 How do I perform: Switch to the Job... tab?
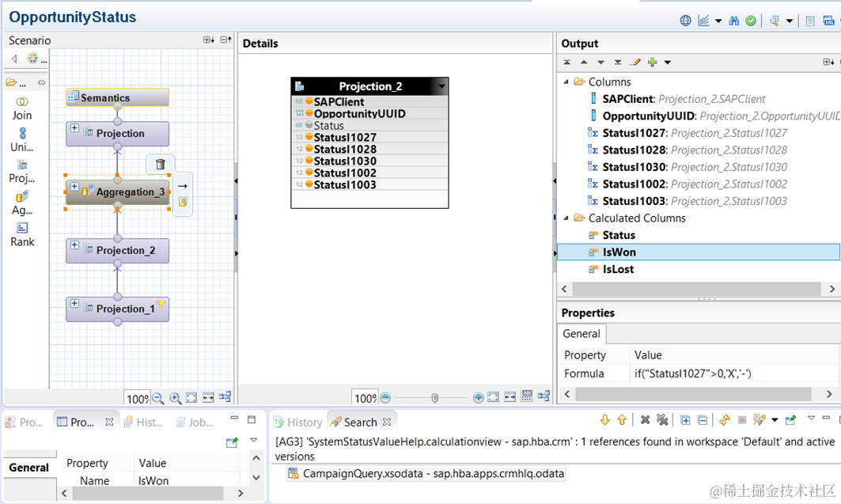pos(195,422)
